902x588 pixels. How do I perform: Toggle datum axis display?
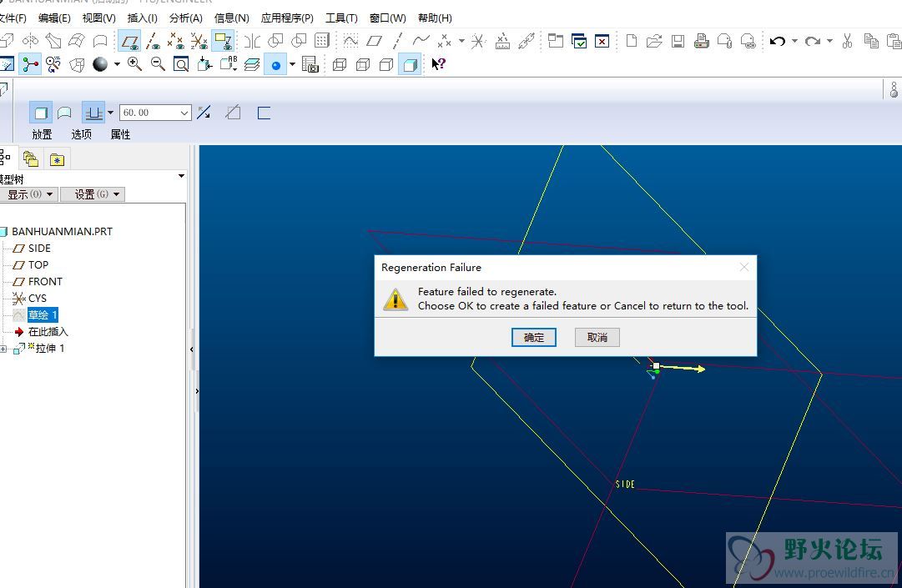coord(153,41)
